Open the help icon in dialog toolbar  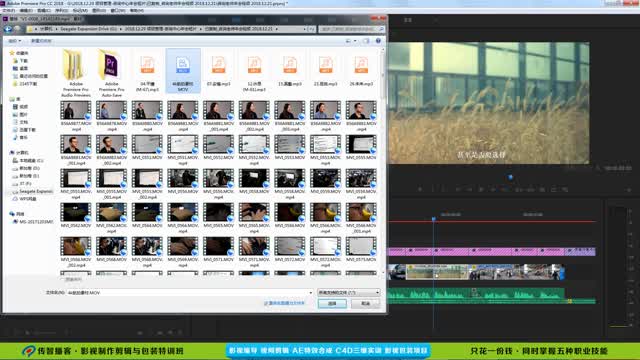pyautogui.click(x=378, y=41)
